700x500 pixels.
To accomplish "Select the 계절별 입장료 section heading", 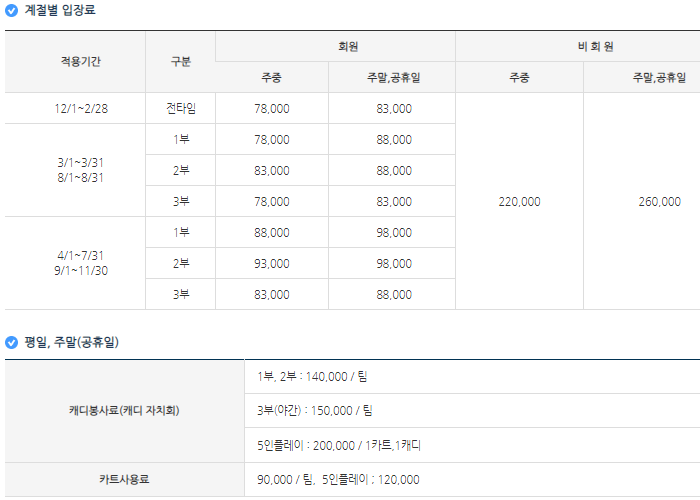I will (60, 10).
